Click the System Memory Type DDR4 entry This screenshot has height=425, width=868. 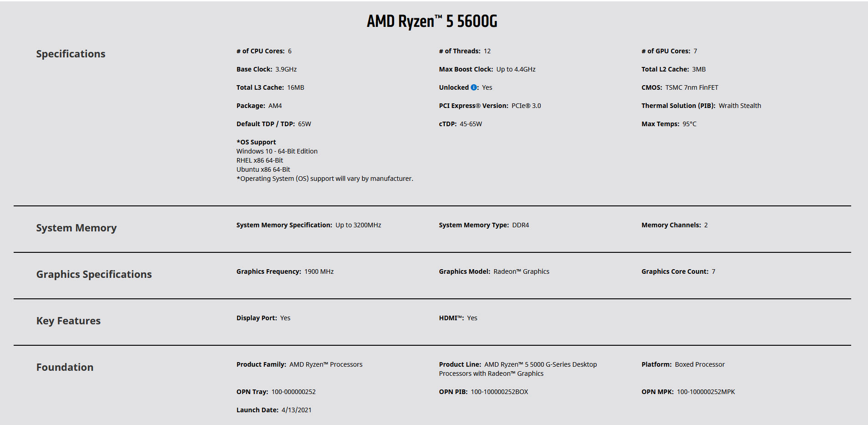[x=484, y=225]
